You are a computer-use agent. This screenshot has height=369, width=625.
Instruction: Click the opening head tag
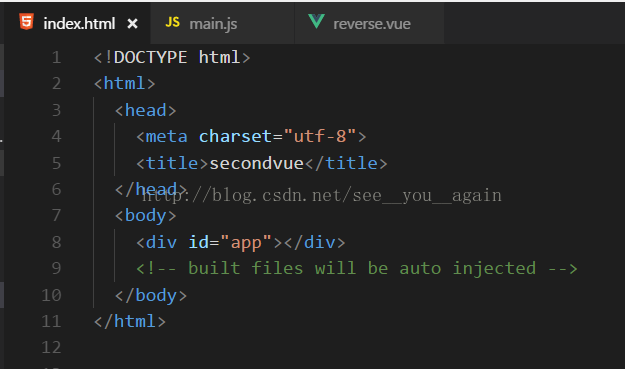(x=145, y=110)
